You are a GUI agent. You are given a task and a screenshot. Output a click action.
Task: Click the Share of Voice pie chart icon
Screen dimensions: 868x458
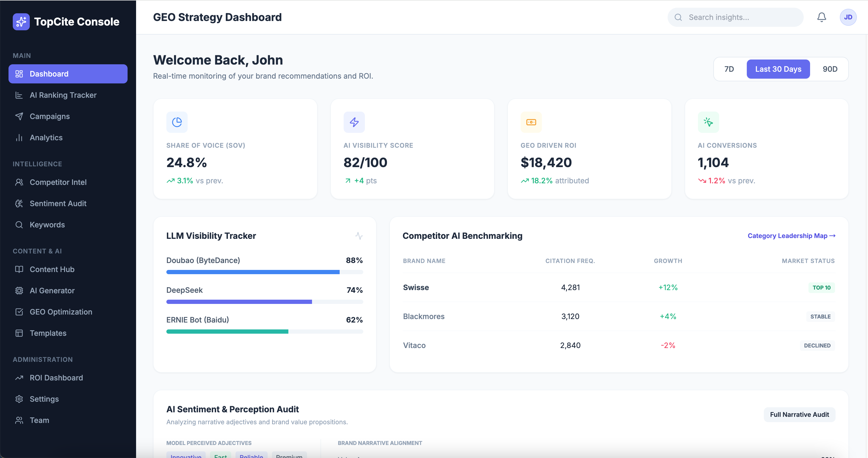[176, 122]
